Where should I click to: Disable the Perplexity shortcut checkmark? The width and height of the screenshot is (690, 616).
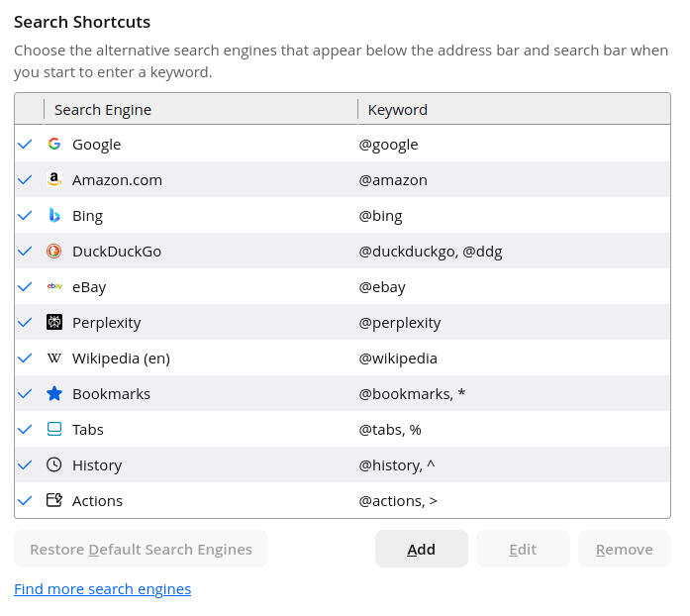point(25,323)
